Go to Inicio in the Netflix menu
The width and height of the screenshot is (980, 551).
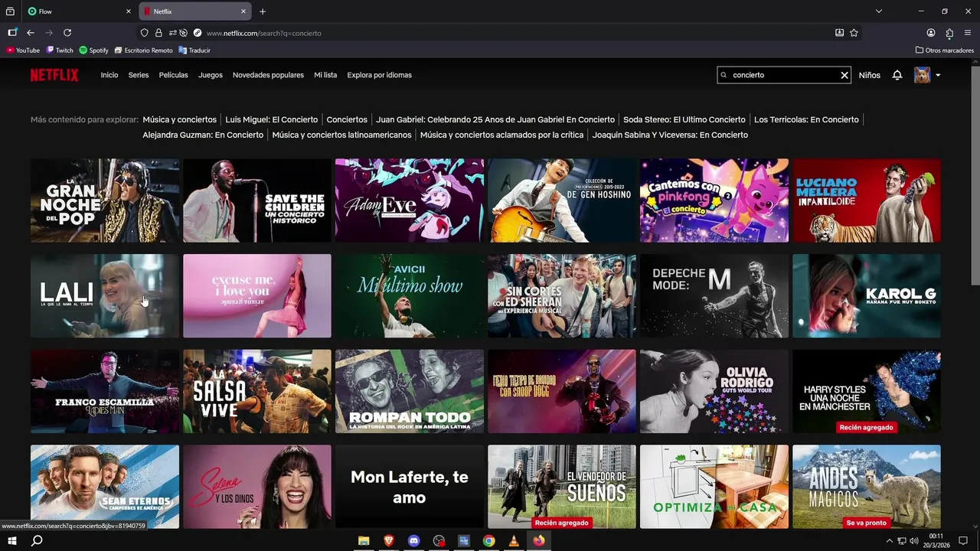[x=109, y=75]
